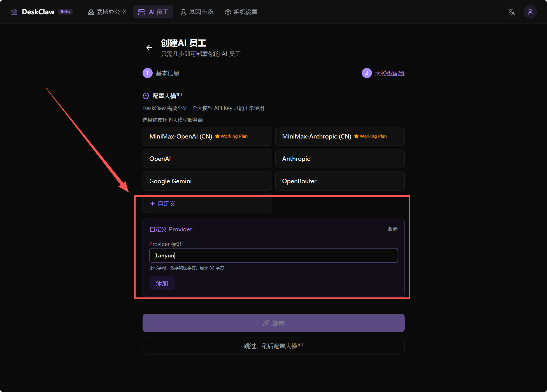Select MiniMax-OpenAI (CN) provider
Viewport: 547px width, 392px height.
[x=207, y=136]
